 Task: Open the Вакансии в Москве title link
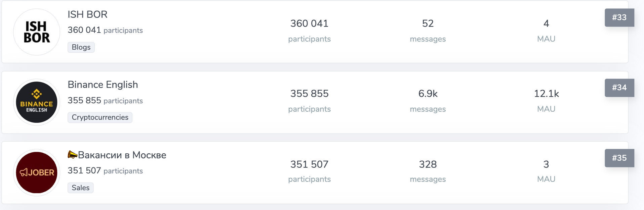(117, 155)
